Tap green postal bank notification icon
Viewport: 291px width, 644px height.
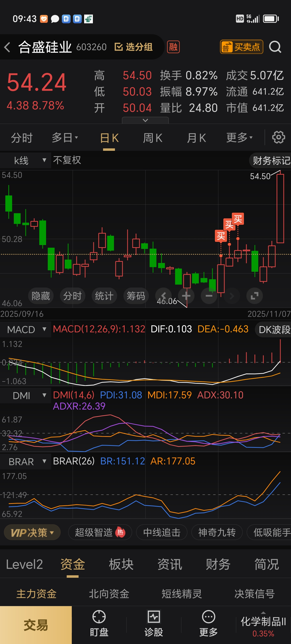(88, 19)
